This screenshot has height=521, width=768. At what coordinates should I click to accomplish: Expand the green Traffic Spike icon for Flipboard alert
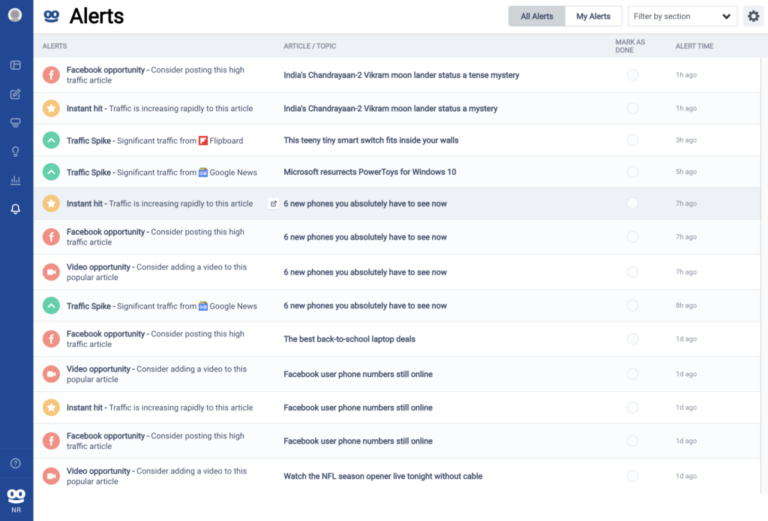click(x=51, y=141)
